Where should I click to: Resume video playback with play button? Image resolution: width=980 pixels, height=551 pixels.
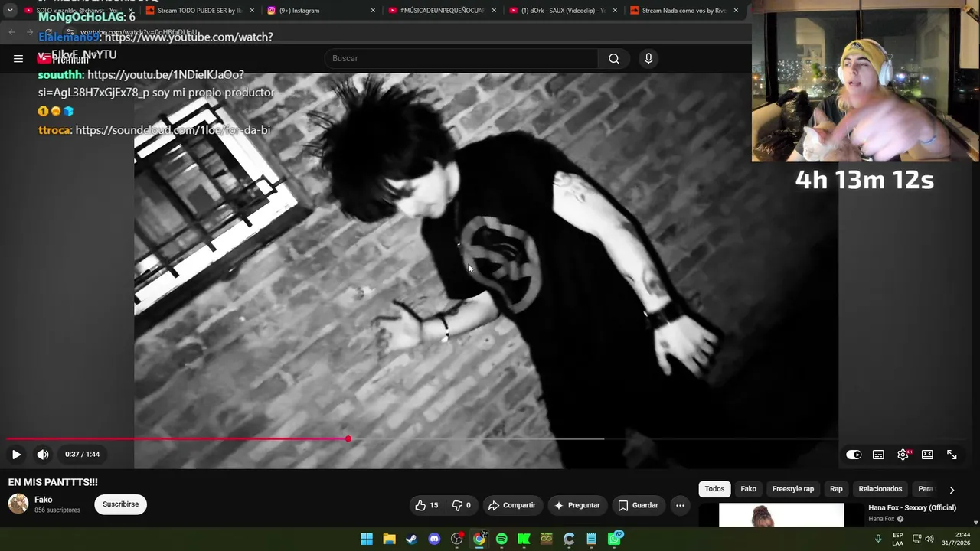pos(16,455)
